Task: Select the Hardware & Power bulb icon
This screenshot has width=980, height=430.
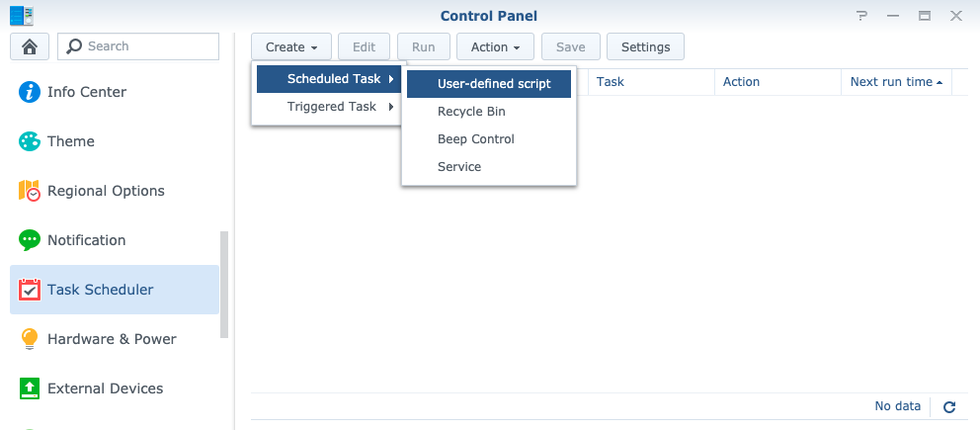Action: point(30,339)
